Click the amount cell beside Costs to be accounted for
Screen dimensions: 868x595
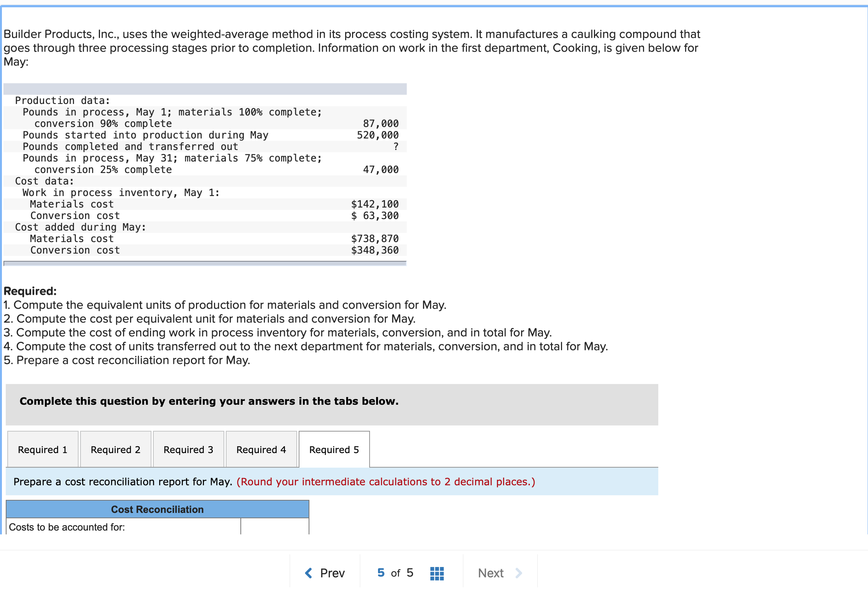pos(275,527)
